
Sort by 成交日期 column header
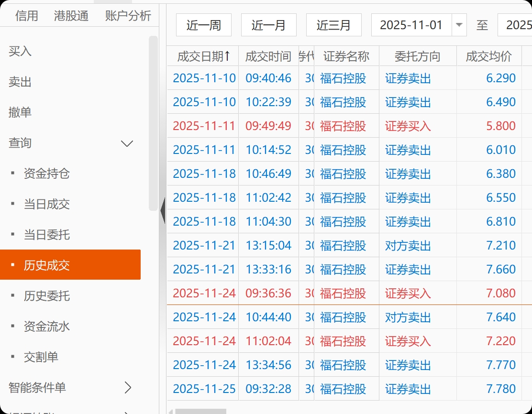pos(203,56)
